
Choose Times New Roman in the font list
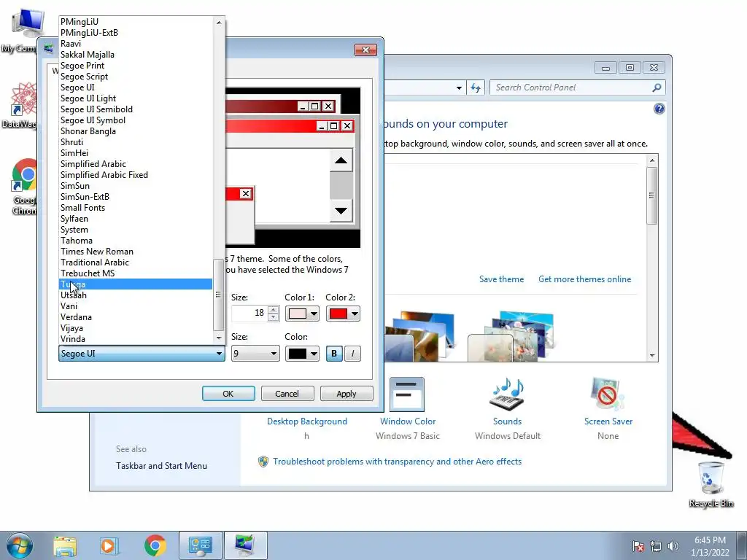coord(135,252)
